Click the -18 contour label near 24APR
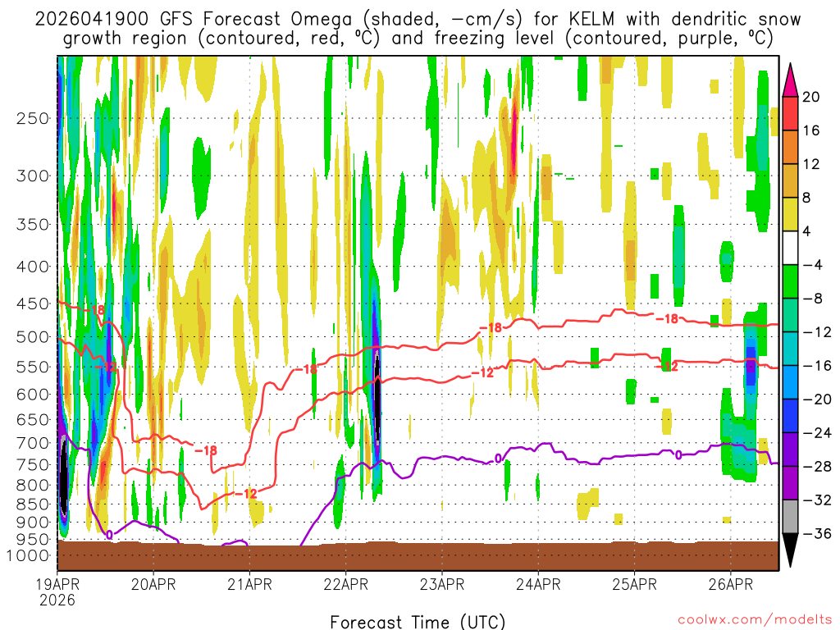 pyautogui.click(x=490, y=327)
